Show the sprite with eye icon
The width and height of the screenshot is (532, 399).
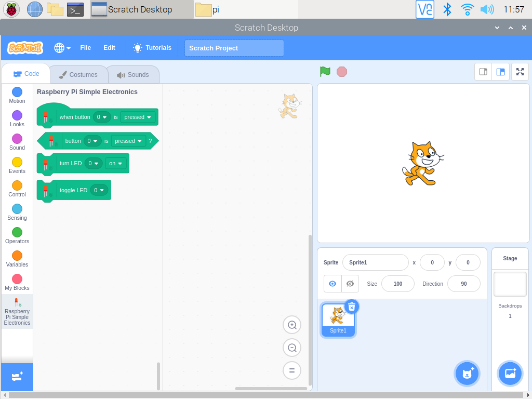(x=332, y=284)
